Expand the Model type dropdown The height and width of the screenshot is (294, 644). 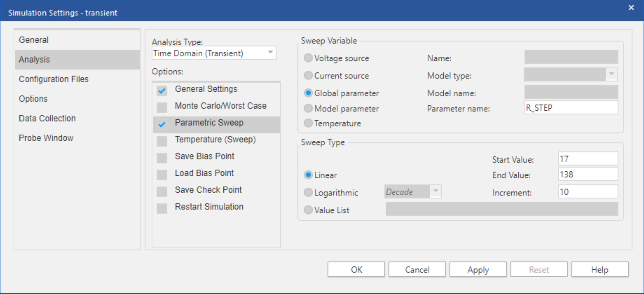click(611, 74)
